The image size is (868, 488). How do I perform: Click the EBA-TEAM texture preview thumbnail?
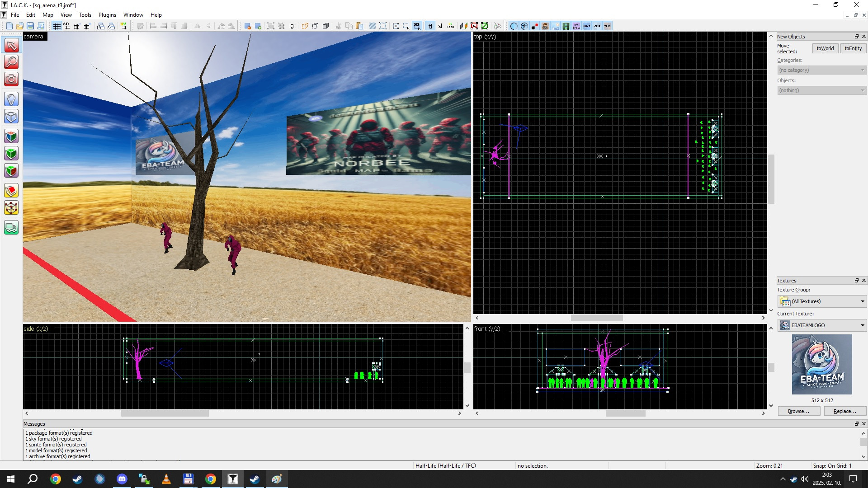(822, 364)
